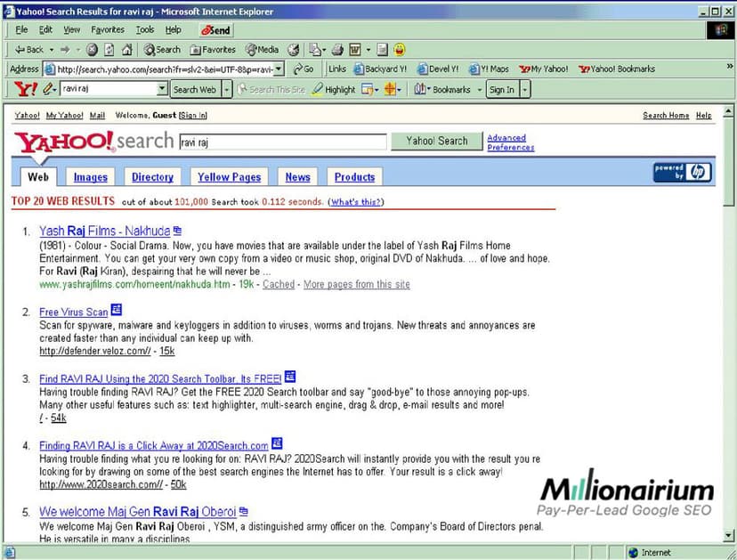
Task: Open the History icon next to Media
Action: [294, 50]
